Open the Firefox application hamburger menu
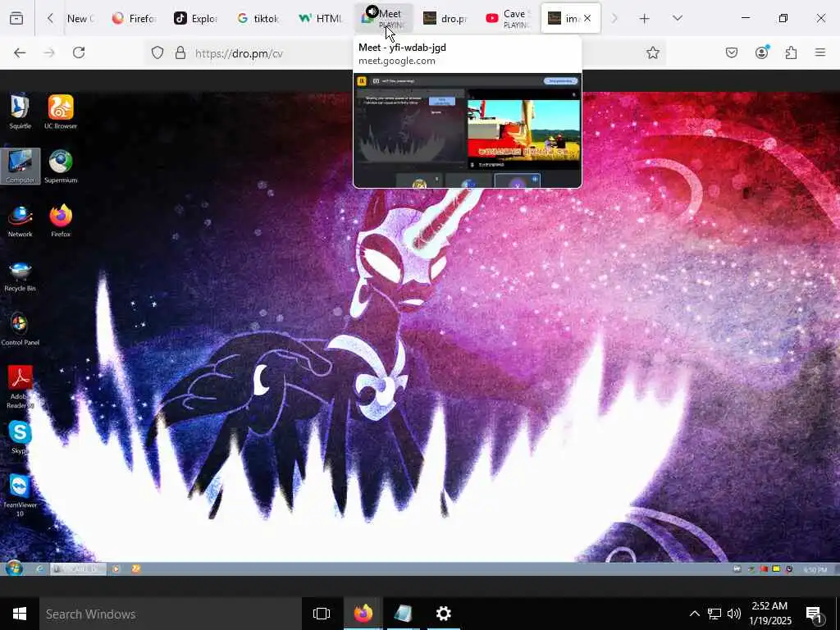This screenshot has height=630, width=840. point(820,52)
